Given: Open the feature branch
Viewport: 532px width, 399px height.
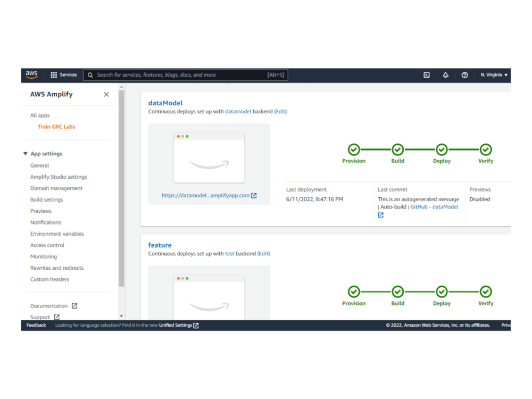Looking at the screenshot, I should coord(160,245).
